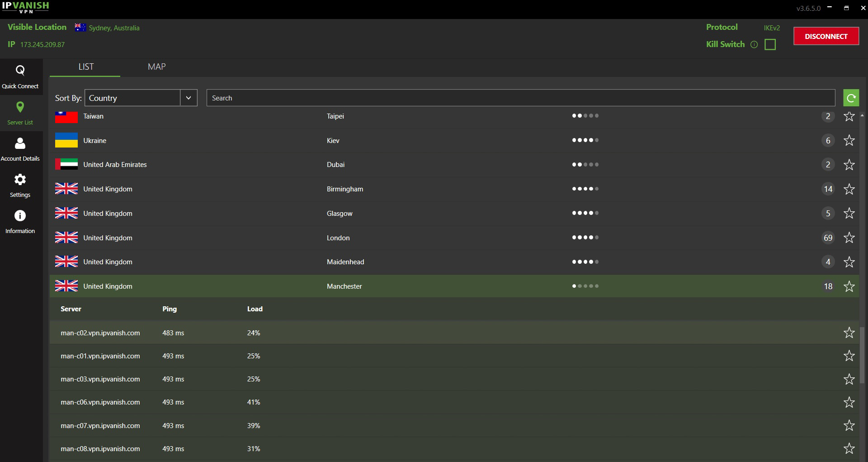Favorite the Glasgow location star

click(x=849, y=213)
